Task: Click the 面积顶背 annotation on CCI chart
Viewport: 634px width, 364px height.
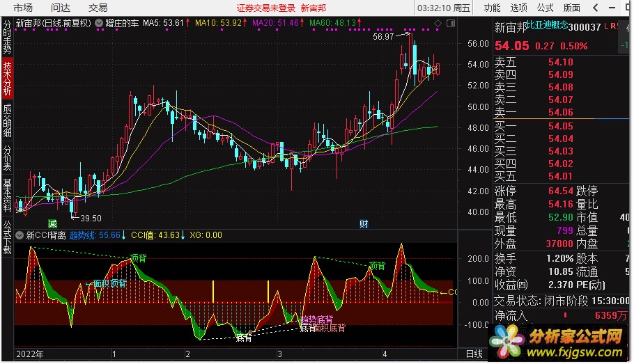Action: click(x=109, y=283)
